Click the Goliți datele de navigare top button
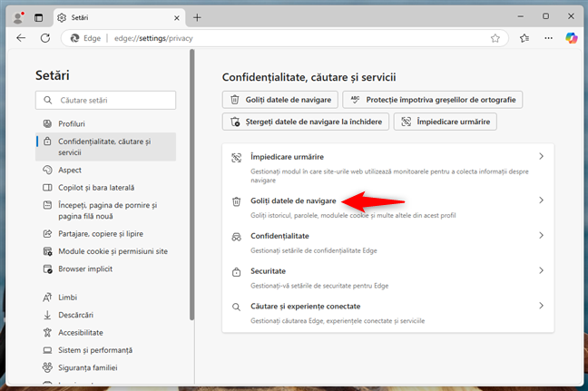The image size is (588, 391). [x=280, y=100]
